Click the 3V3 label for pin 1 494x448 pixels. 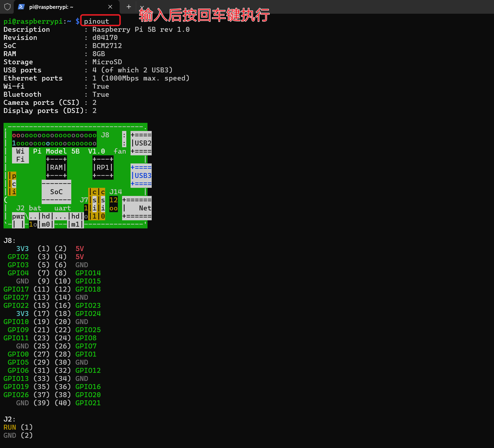click(x=23, y=249)
